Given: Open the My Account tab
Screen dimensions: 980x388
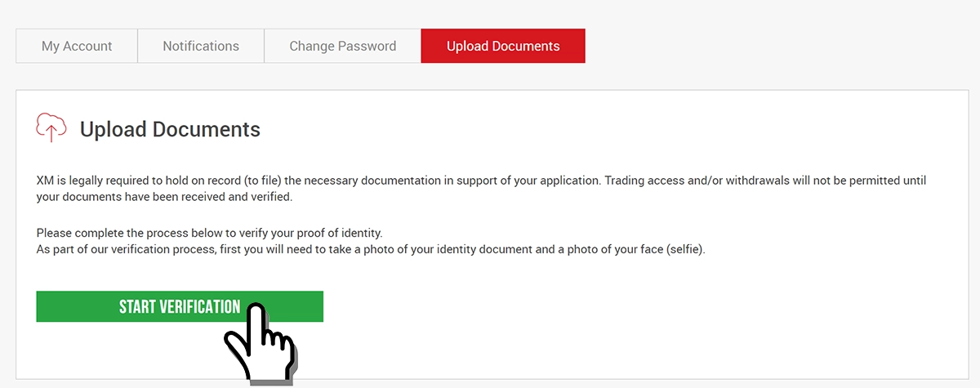Looking at the screenshot, I should click(x=77, y=46).
